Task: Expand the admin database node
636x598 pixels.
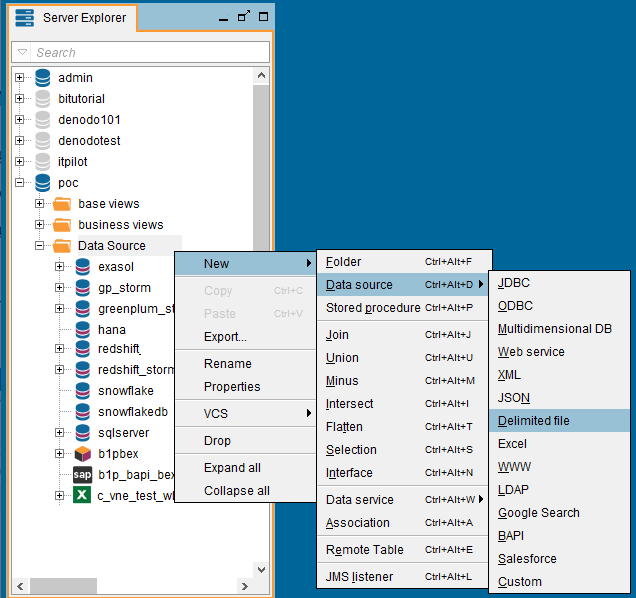Action: pos(19,77)
